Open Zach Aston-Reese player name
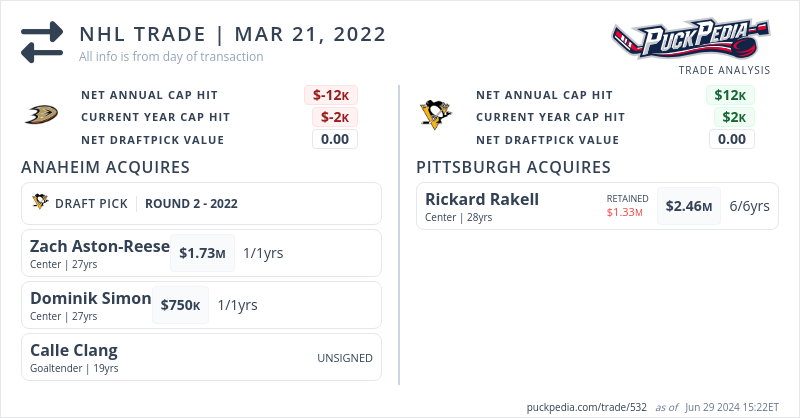Image resolution: width=800 pixels, height=418 pixels. pos(99,247)
